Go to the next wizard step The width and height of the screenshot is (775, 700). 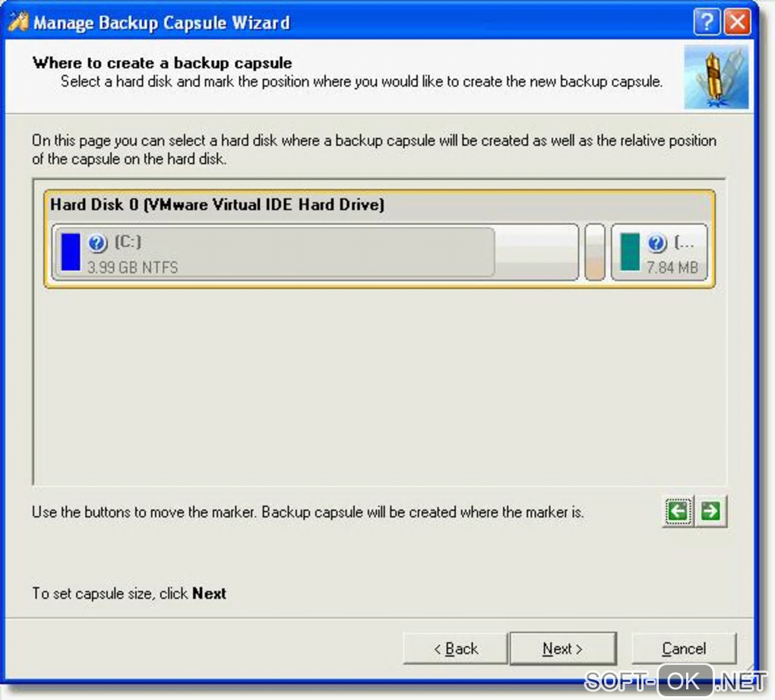point(563,648)
